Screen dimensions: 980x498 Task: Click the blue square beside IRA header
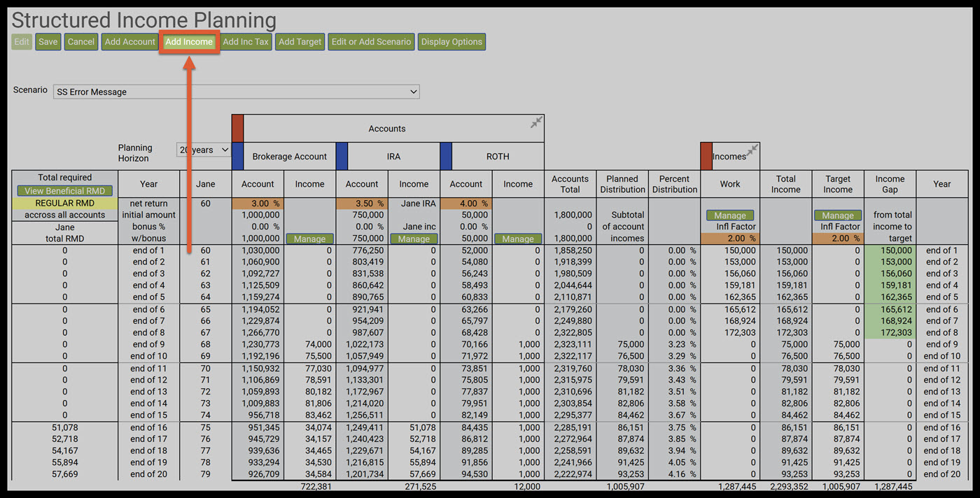click(342, 156)
